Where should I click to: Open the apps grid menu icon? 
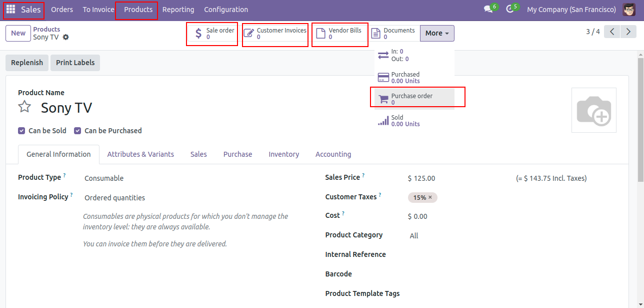(10, 10)
